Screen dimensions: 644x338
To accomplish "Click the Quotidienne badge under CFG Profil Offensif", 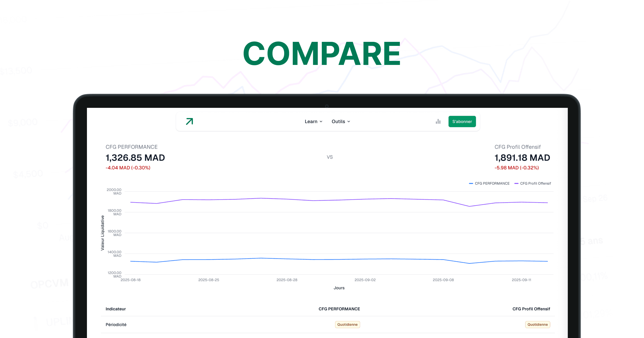I will point(537,325).
